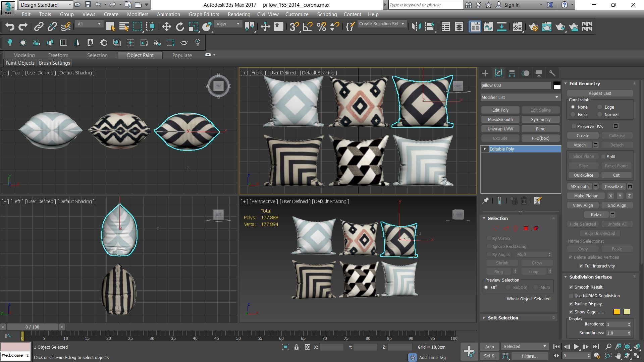The width and height of the screenshot is (644, 362).
Task: Expand the Soft Selection rollout
Action: pos(502,318)
